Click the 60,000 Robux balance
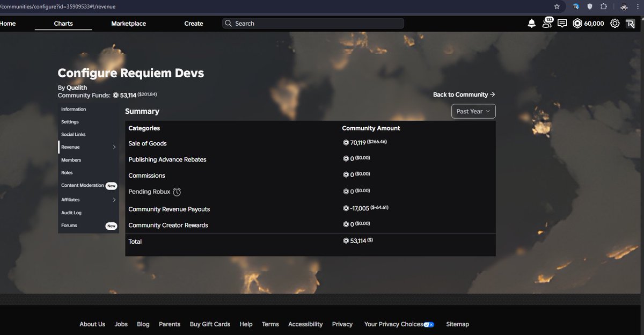The height and width of the screenshot is (335, 644). [x=594, y=24]
